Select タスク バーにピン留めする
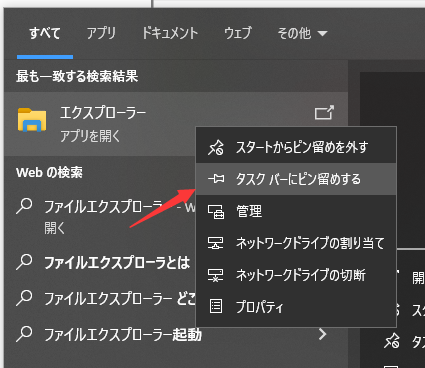The width and height of the screenshot is (425, 368). 296,179
